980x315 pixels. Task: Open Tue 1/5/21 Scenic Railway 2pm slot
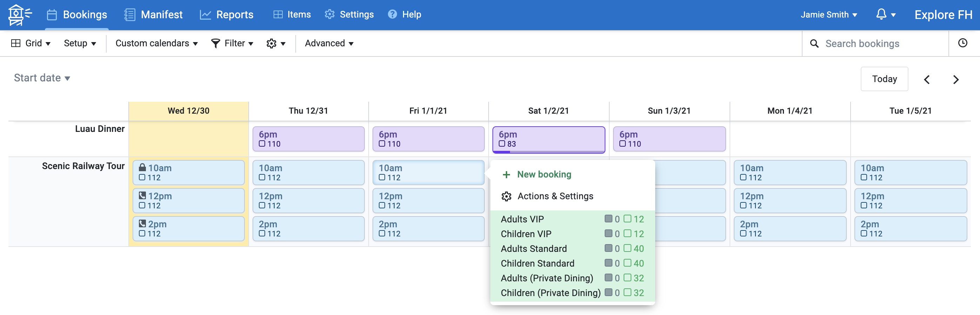[x=911, y=229]
